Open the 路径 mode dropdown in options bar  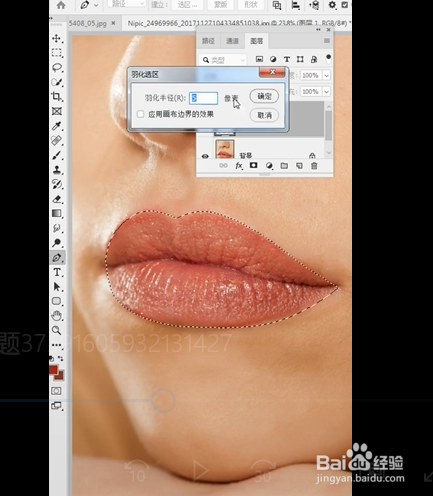coord(127,4)
